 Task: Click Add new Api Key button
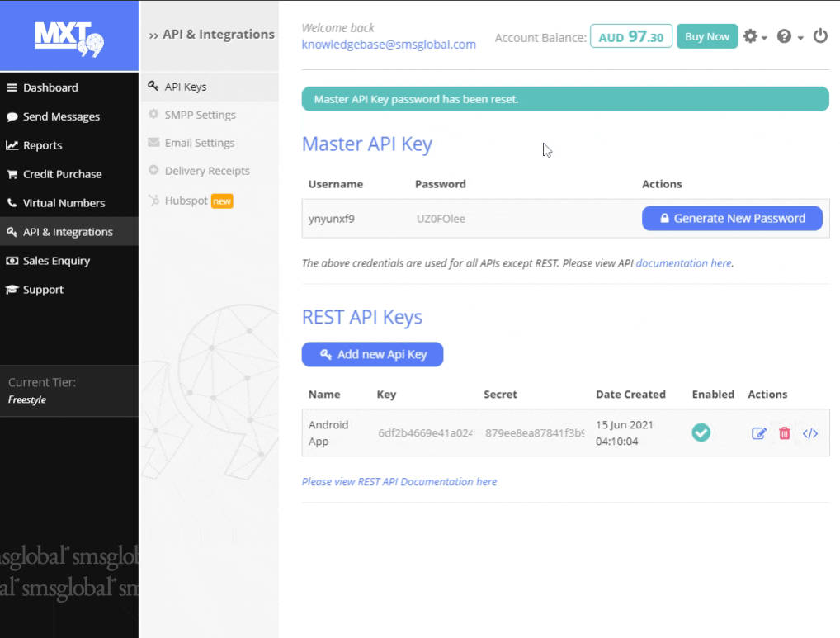pyautogui.click(x=372, y=354)
